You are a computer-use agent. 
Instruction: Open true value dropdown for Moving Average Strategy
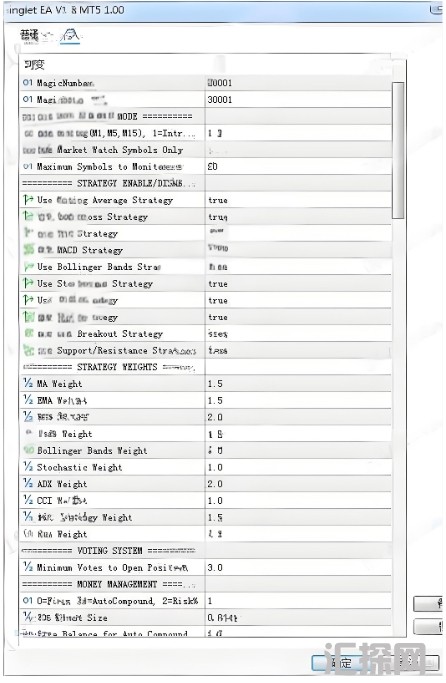(x=298, y=200)
